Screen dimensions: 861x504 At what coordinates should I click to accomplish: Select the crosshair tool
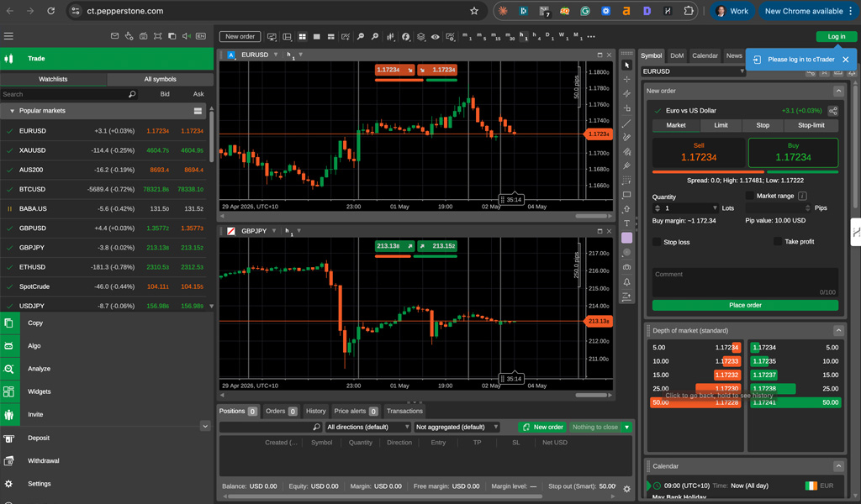(x=626, y=80)
